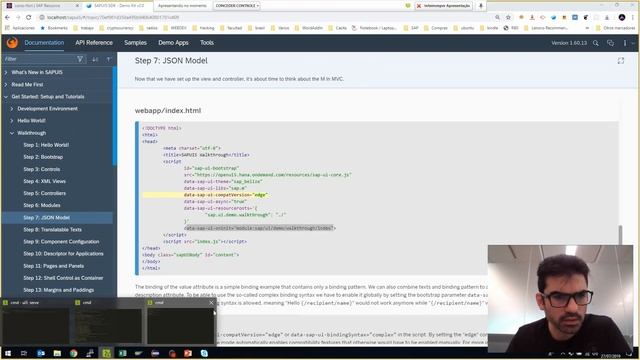Viewport: 640px width, 360px height.
Task: Click the microphone icon on the sharing bar
Action: coord(480,6)
